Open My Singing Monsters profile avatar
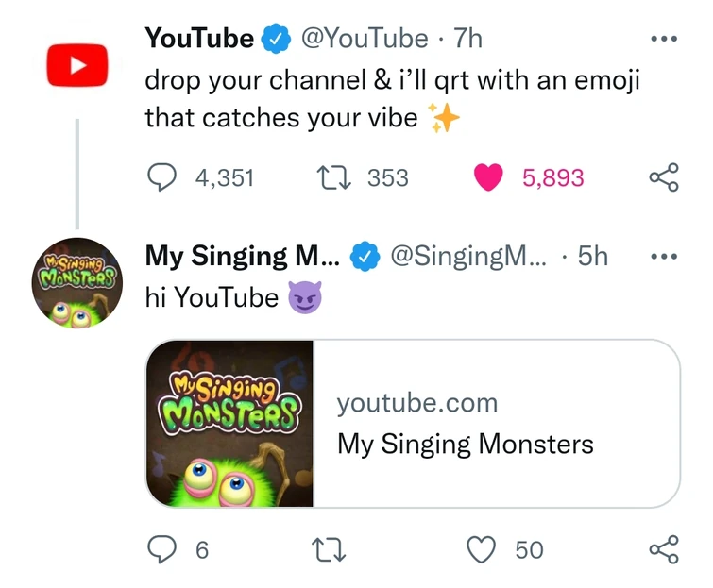 pyautogui.click(x=77, y=280)
